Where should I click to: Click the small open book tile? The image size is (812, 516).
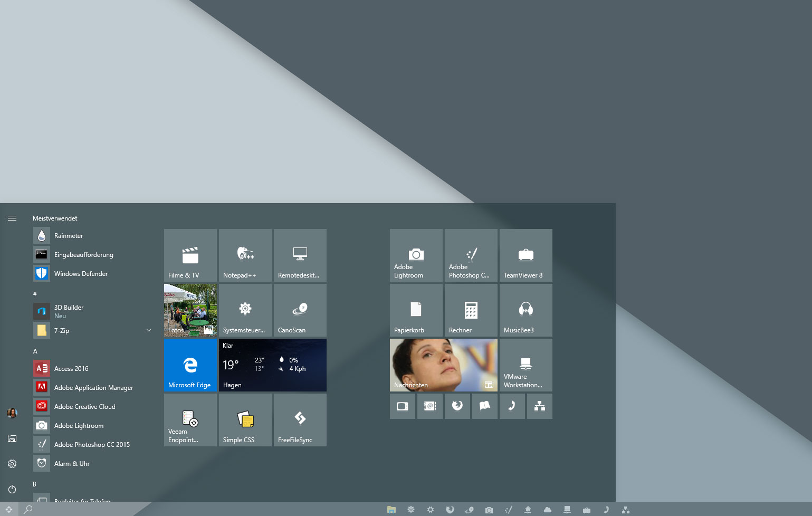485,406
